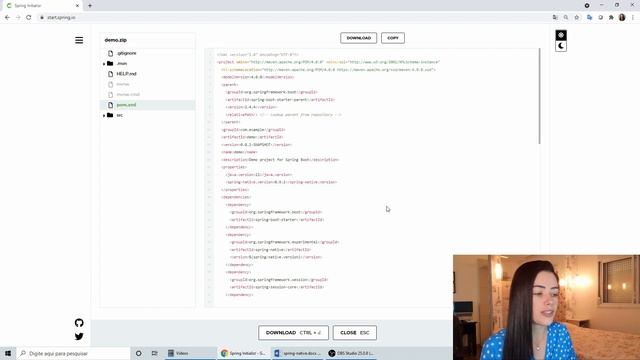Screen dimensions: 640x360
Task: Click the start.spring.io address bar
Action: click(x=294, y=18)
